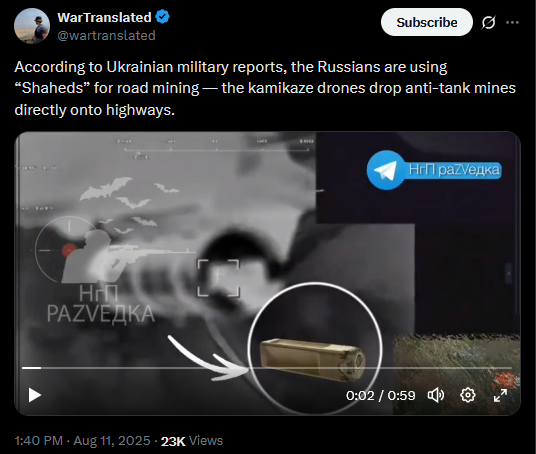Click the tweet text about Shaheds

click(x=265, y=88)
